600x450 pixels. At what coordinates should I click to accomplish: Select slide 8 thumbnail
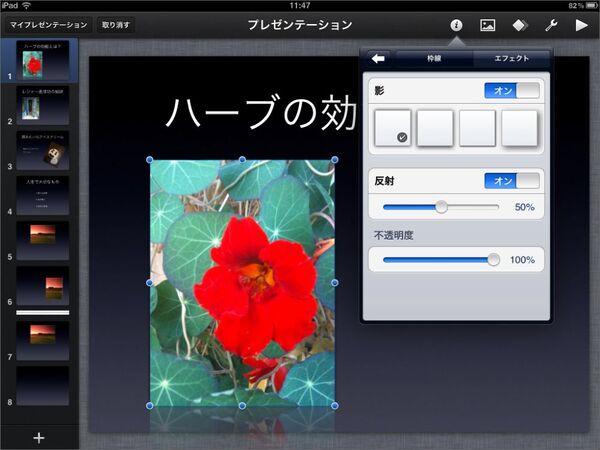42,386
